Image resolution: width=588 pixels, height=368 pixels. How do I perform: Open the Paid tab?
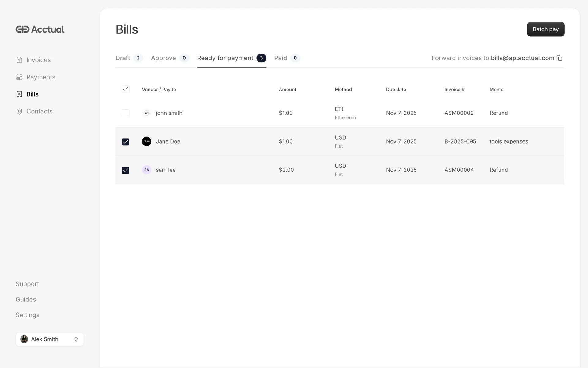[281, 58]
